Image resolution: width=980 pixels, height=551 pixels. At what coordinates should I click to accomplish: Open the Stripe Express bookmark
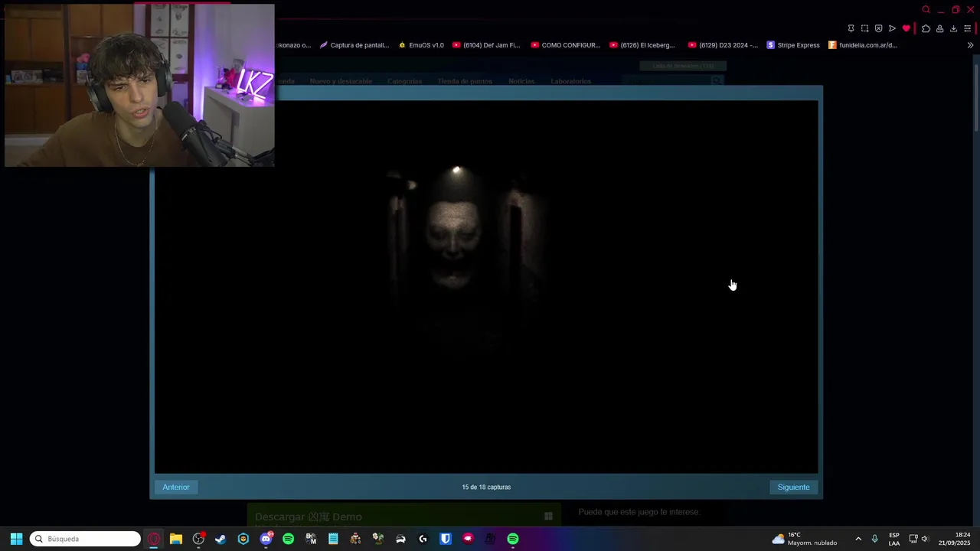click(793, 45)
